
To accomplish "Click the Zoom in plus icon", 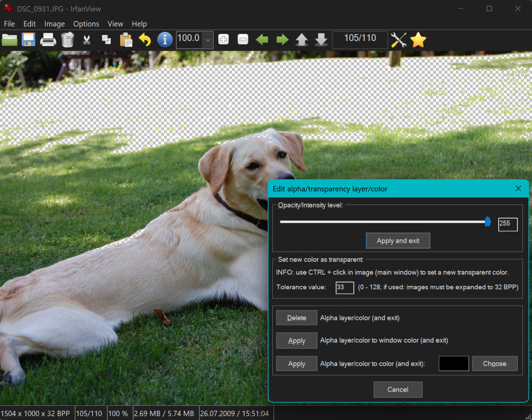I will 223,40.
